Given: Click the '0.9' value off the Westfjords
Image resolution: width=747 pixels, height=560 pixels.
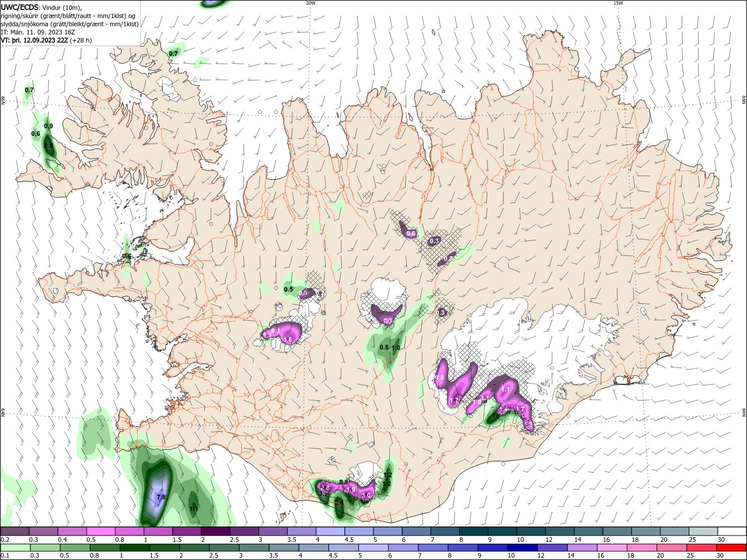Looking at the screenshot, I should click(48, 126).
